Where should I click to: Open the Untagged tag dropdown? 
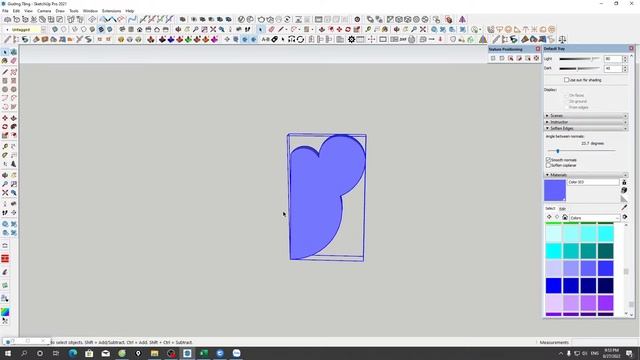(43, 29)
